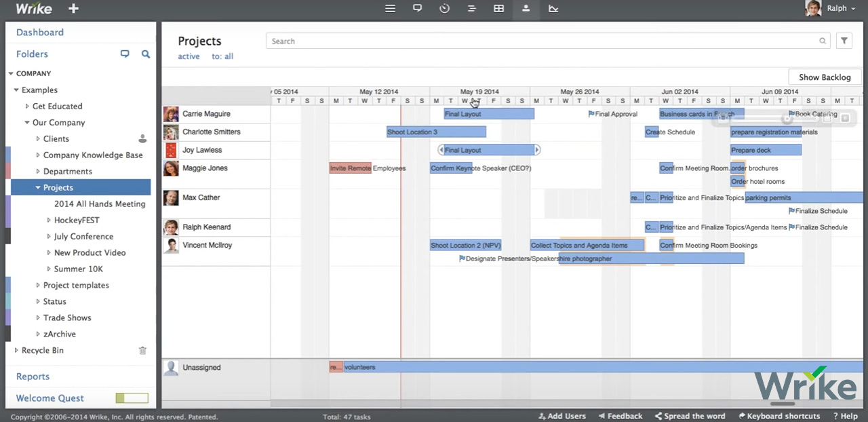
Task: Open the list view hamburger icon
Action: click(x=390, y=9)
